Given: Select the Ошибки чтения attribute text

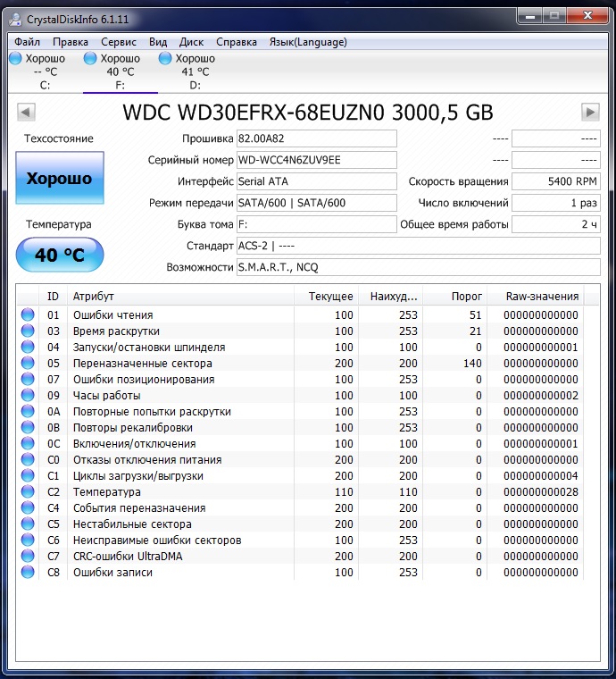Looking at the screenshot, I should (112, 314).
